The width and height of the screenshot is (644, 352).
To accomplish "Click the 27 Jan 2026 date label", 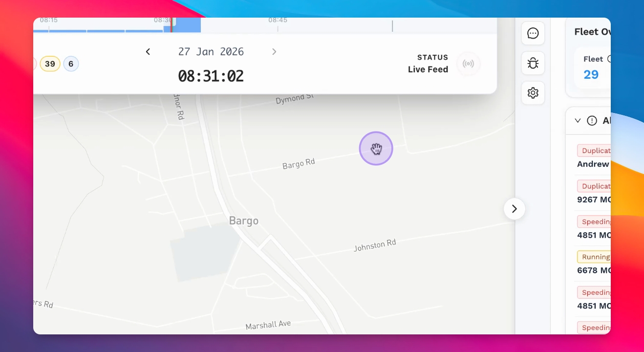I will pyautogui.click(x=211, y=52).
